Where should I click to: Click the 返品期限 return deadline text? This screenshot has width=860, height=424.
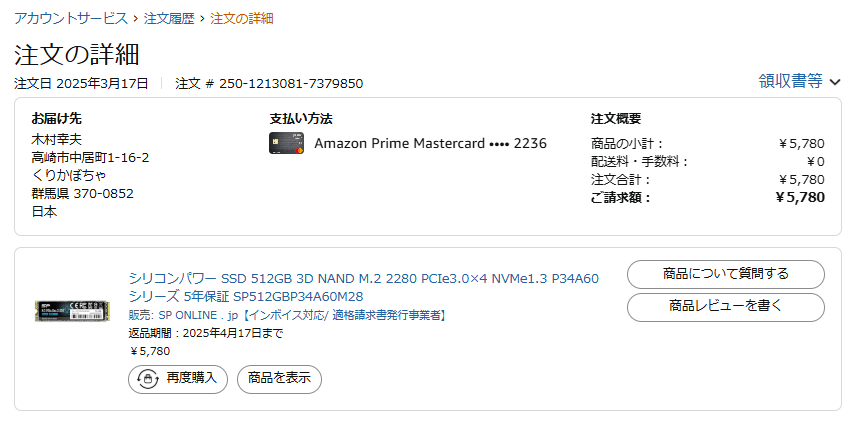[x=206, y=333]
